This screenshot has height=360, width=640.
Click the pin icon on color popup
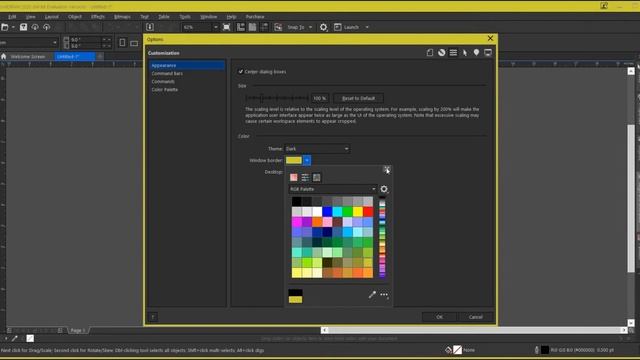tap(387, 169)
